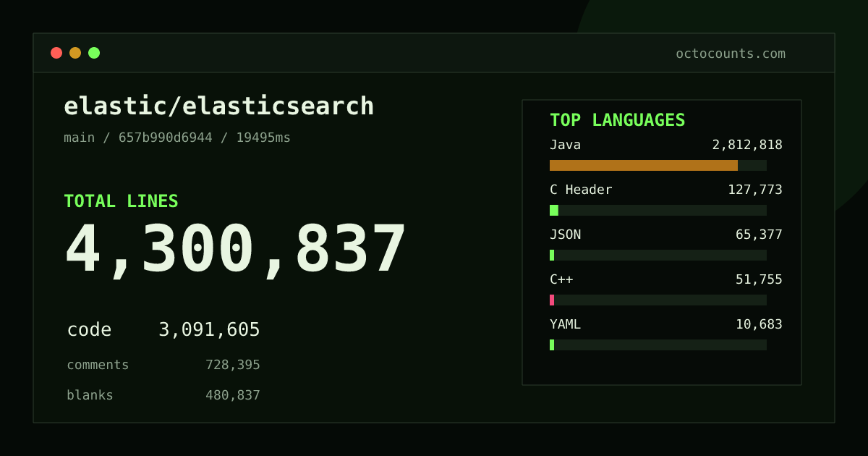Select the C++ count 51,755
This screenshot has width=868, height=456.
tap(759, 279)
